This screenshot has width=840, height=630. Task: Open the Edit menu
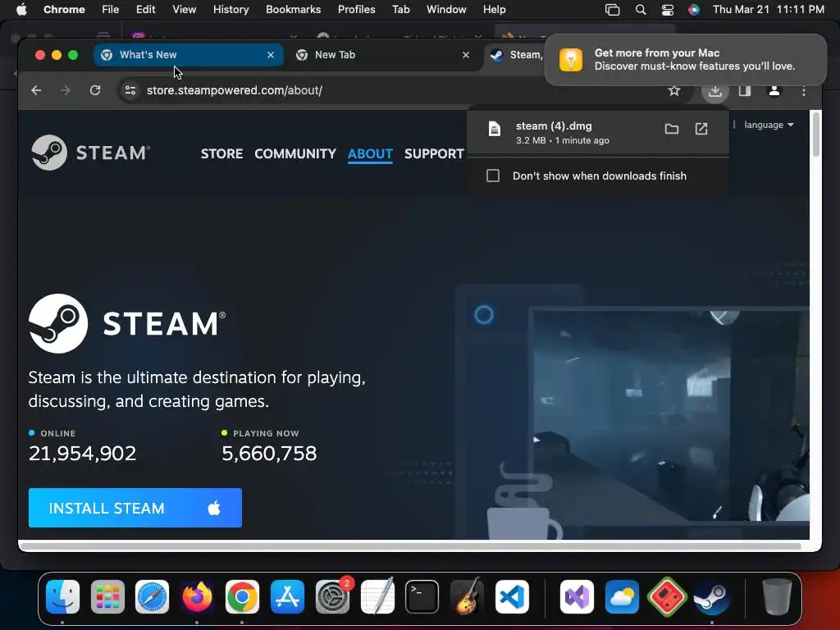coord(145,10)
